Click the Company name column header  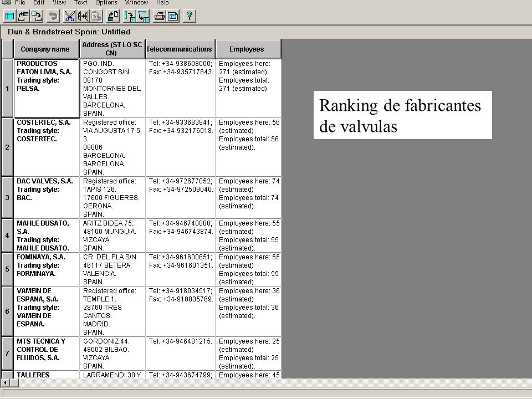click(x=47, y=49)
